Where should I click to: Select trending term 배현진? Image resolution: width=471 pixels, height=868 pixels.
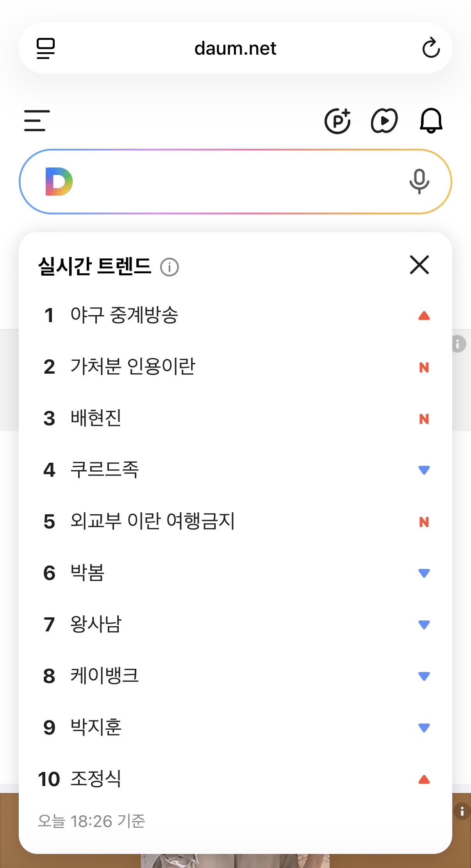[96, 418]
